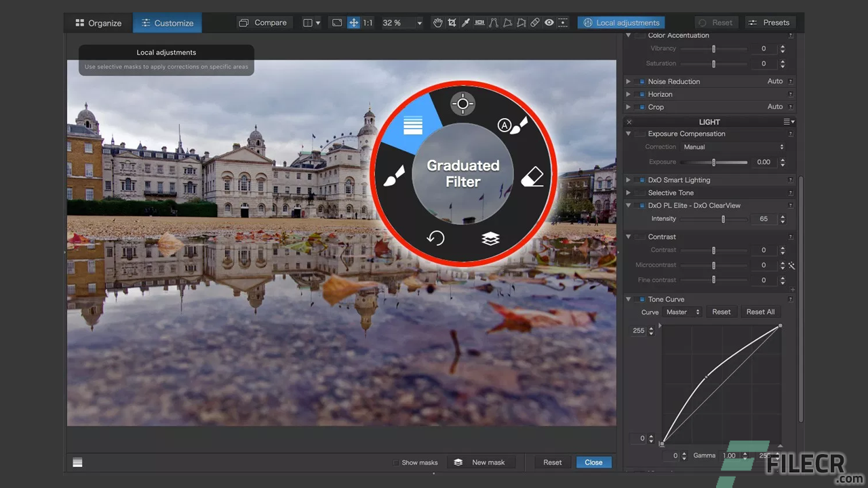
Task: Open help for Tone Curve
Action: pyautogui.click(x=791, y=300)
